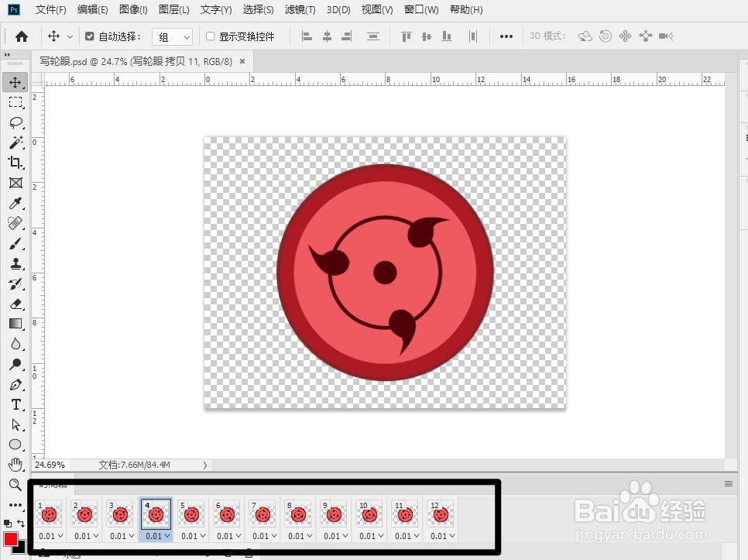
Task: Select the Ellipse shape tool
Action: click(x=15, y=445)
